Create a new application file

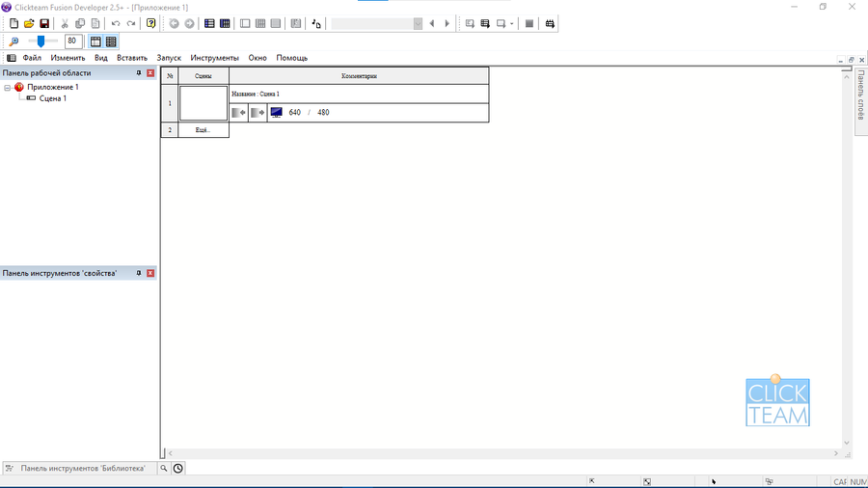(x=14, y=23)
